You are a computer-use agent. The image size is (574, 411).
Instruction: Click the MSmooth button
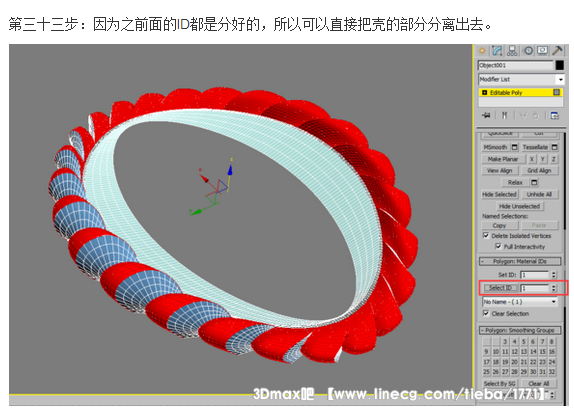(x=495, y=147)
